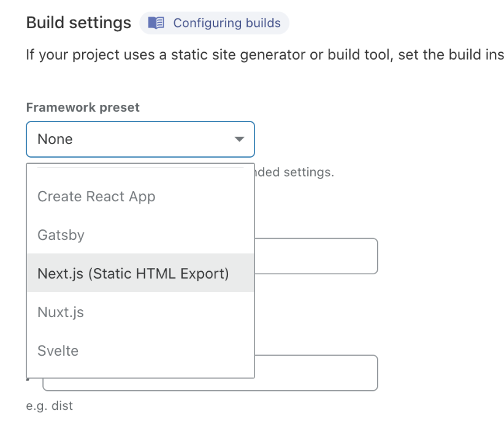Choose Next.js (Static HTML Export) option
Viewport: 504px width, 427px height.
tap(140, 273)
